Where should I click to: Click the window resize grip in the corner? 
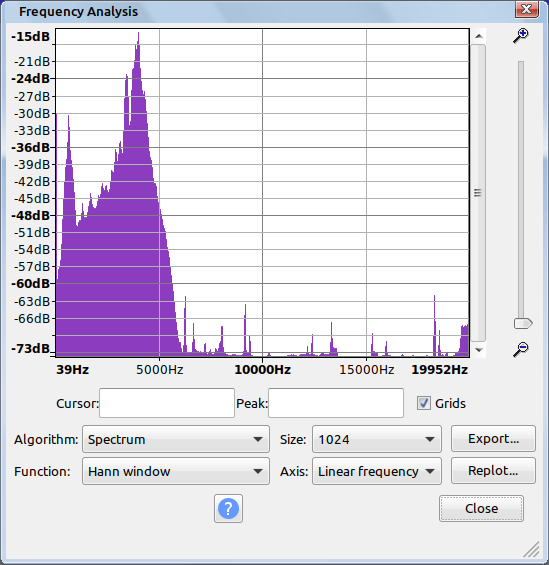coord(531,549)
